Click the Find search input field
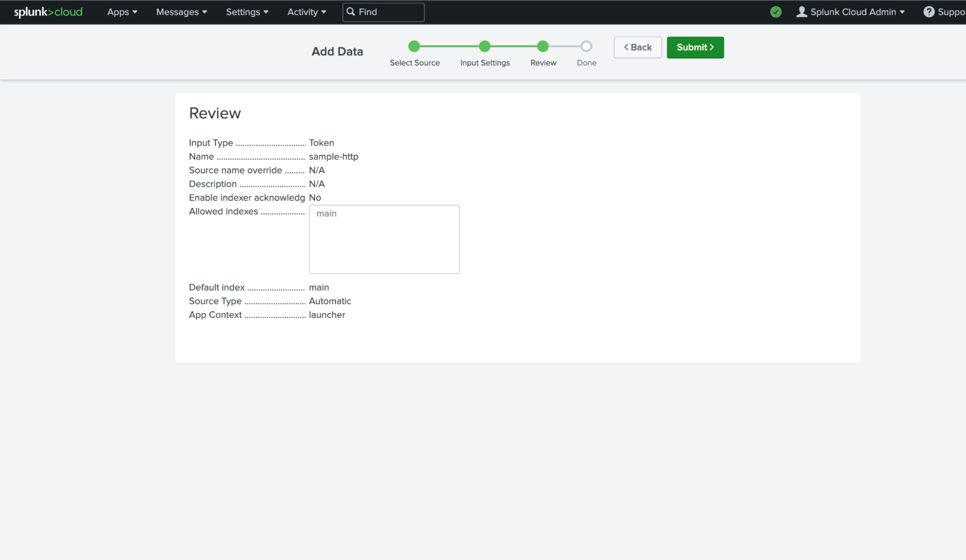Viewport: 966px width, 560px height. tap(384, 12)
